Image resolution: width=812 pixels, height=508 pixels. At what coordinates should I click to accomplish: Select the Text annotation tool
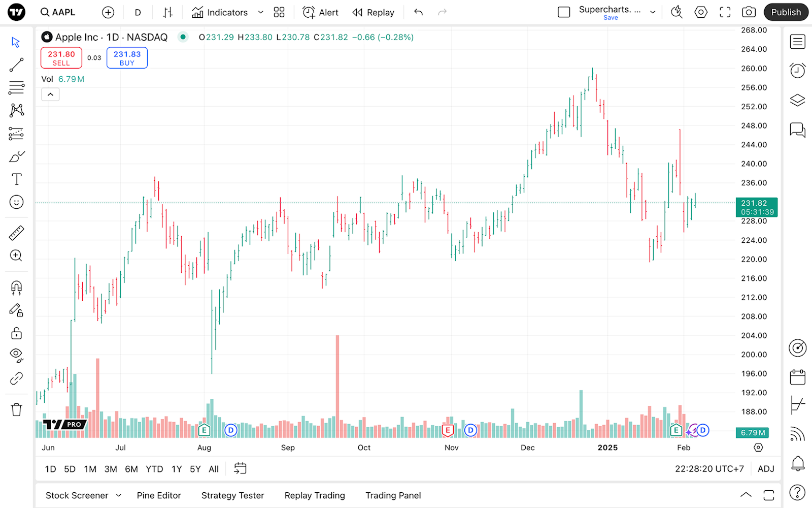[16, 179]
